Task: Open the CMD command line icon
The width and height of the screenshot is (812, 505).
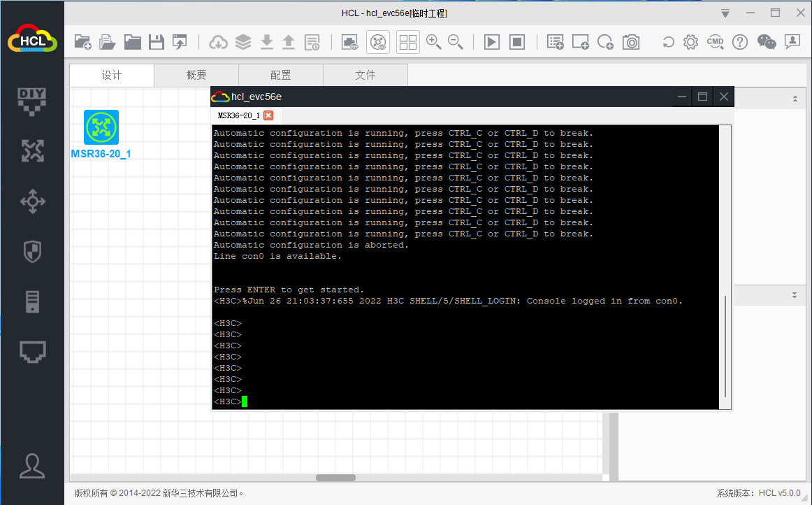Action: 715,42
